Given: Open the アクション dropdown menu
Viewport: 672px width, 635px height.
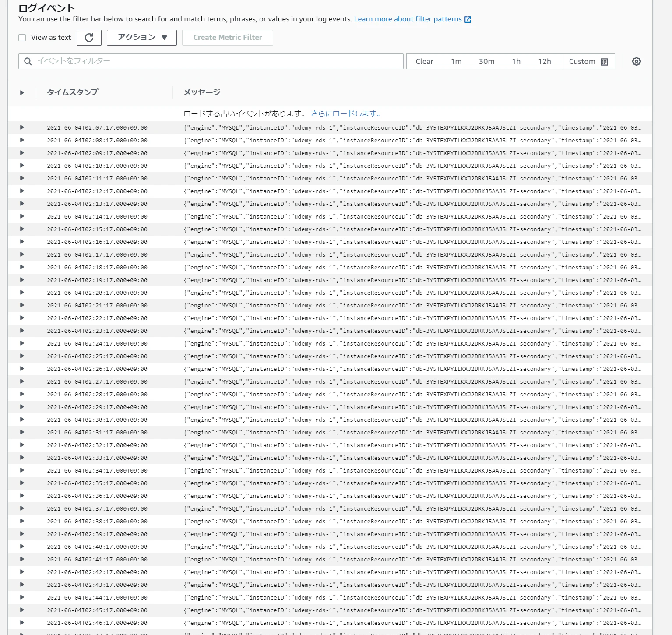Looking at the screenshot, I should (142, 38).
